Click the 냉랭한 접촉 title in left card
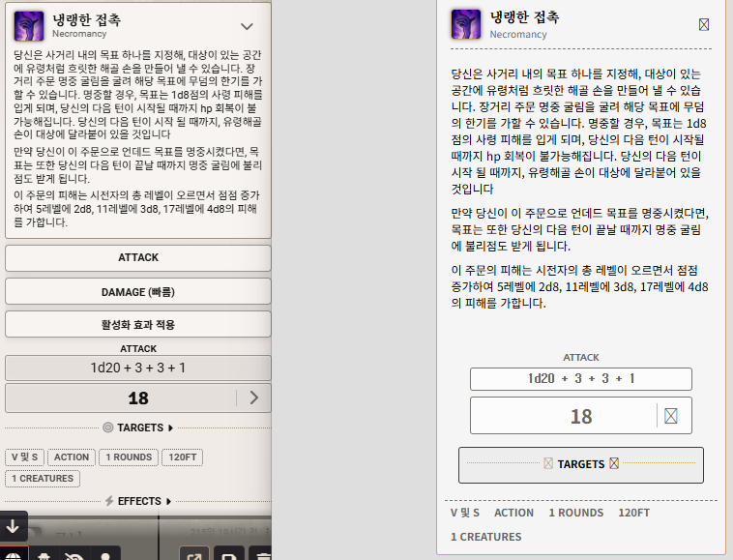The width and height of the screenshot is (733, 560). (87, 19)
